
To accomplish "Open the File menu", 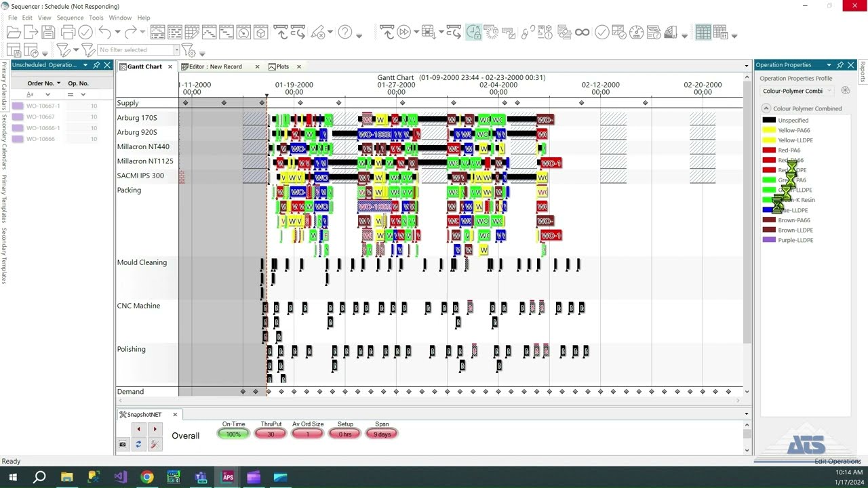I will (12, 18).
